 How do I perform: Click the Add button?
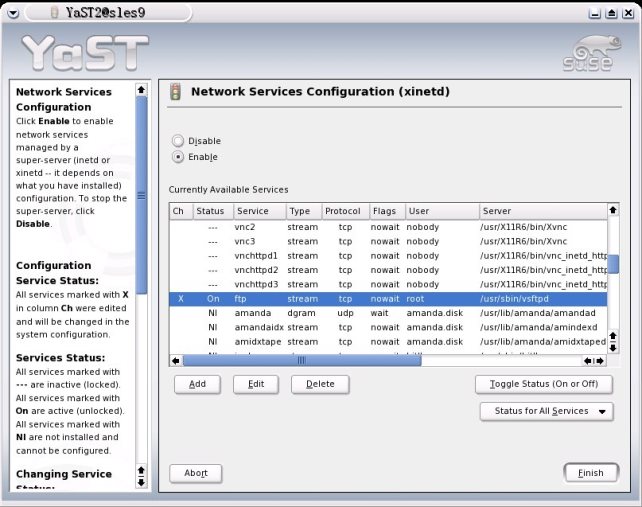tap(197, 384)
